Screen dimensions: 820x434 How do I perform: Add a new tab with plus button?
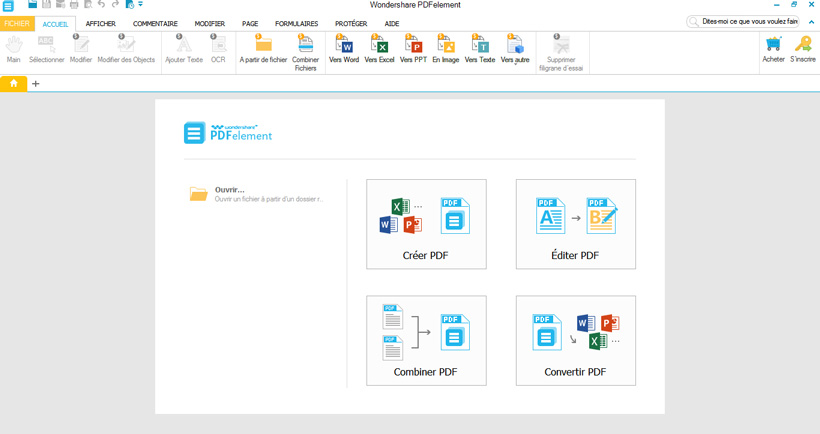pos(36,84)
